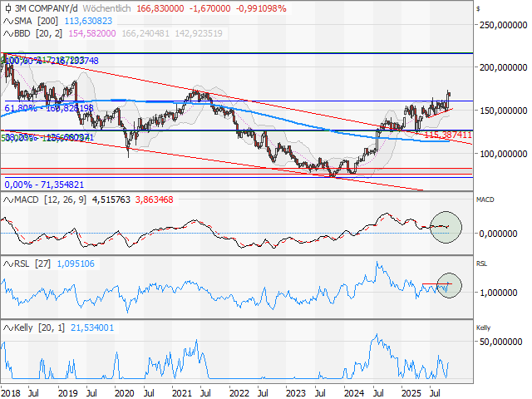Click the RSL indicator line icon
The width and height of the screenshot is (532, 399).
coord(8,264)
